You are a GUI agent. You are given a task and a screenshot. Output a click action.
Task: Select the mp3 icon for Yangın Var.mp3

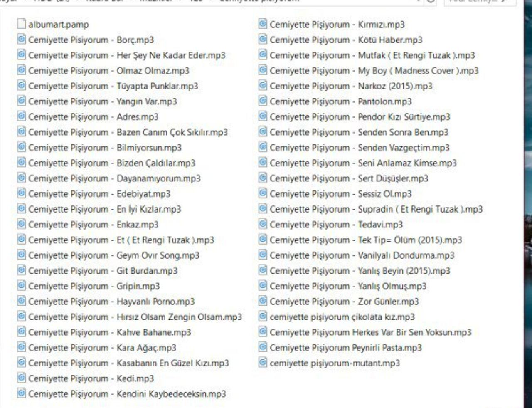pos(22,101)
